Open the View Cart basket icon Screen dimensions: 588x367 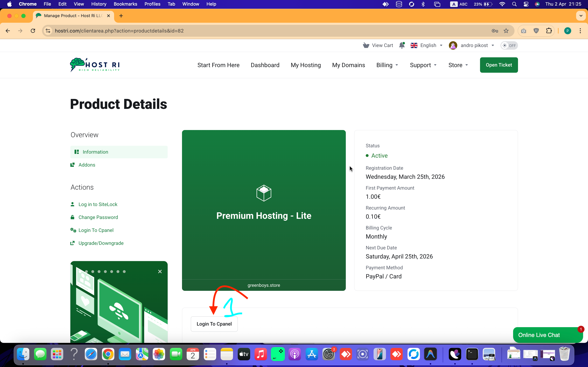point(366,45)
